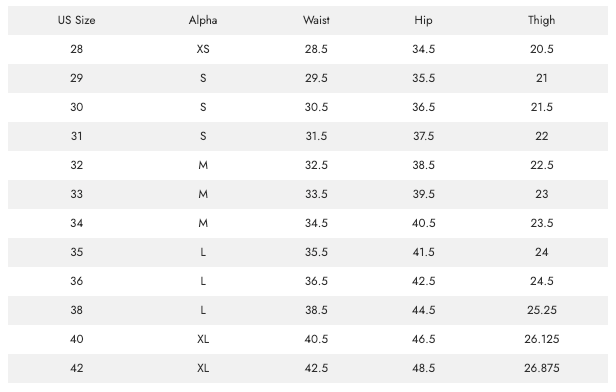Click the Waist column header
616x392 pixels.
[316, 20]
